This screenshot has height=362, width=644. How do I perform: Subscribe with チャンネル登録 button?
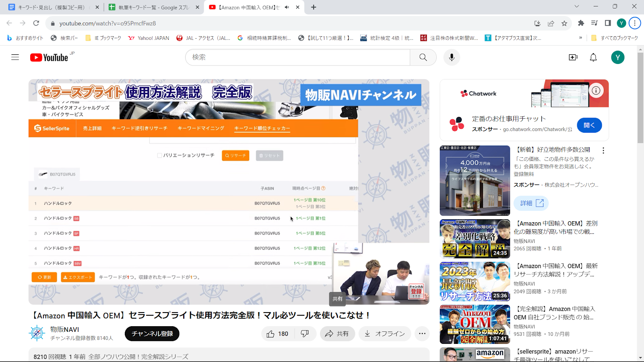(152, 333)
